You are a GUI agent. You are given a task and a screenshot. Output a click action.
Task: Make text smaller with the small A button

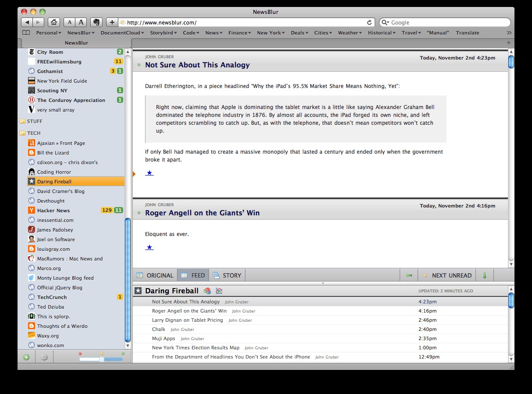pyautogui.click(x=70, y=22)
